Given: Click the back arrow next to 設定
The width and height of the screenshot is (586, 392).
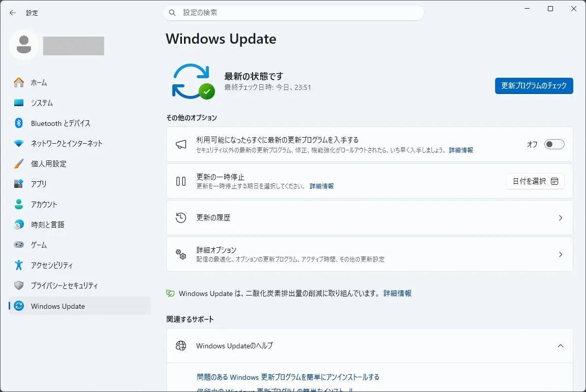Looking at the screenshot, I should 13,13.
